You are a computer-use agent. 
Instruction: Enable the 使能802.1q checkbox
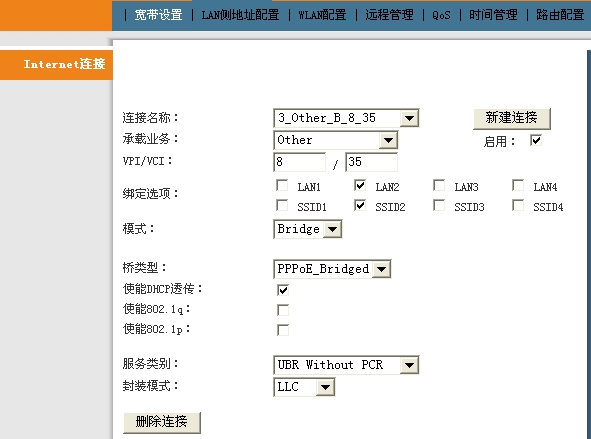(x=283, y=310)
